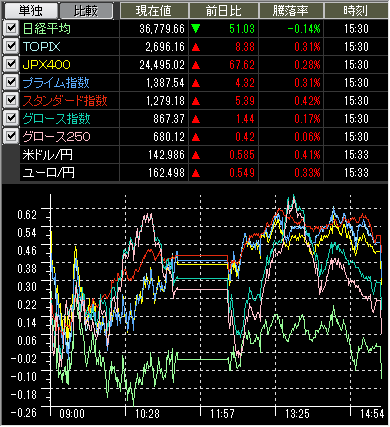Click the red up arrow for 米ドル/円

(x=196, y=155)
